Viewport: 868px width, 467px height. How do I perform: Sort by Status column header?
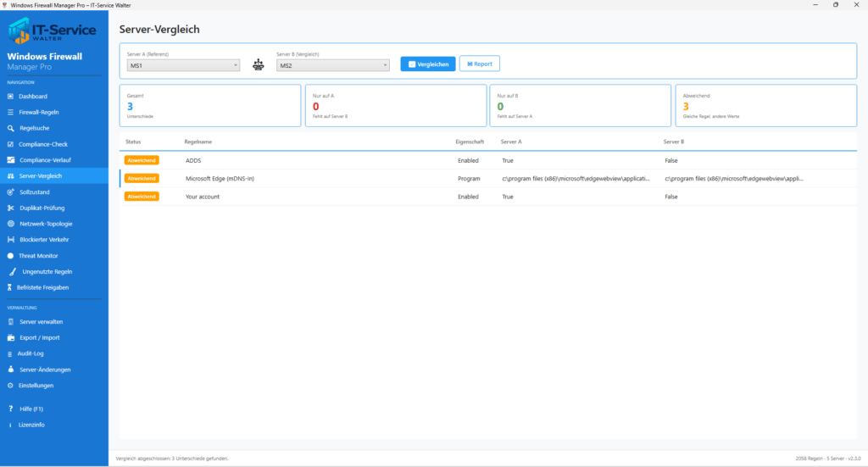(x=133, y=142)
